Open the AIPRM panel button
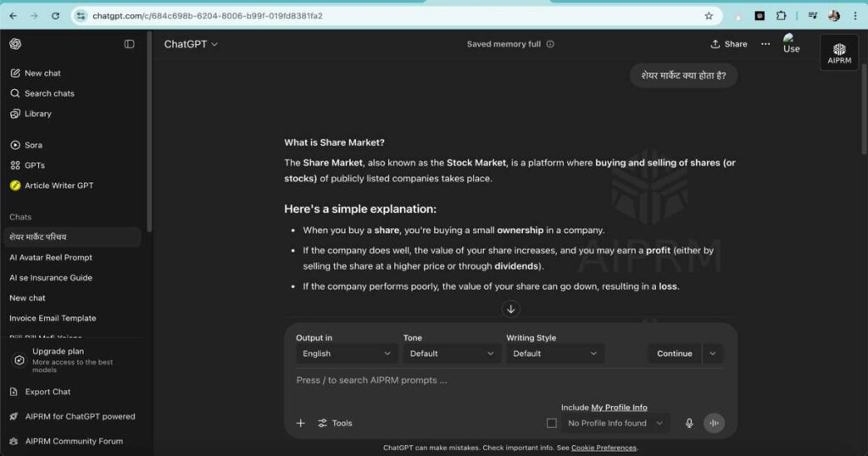The image size is (868, 456). (839, 53)
